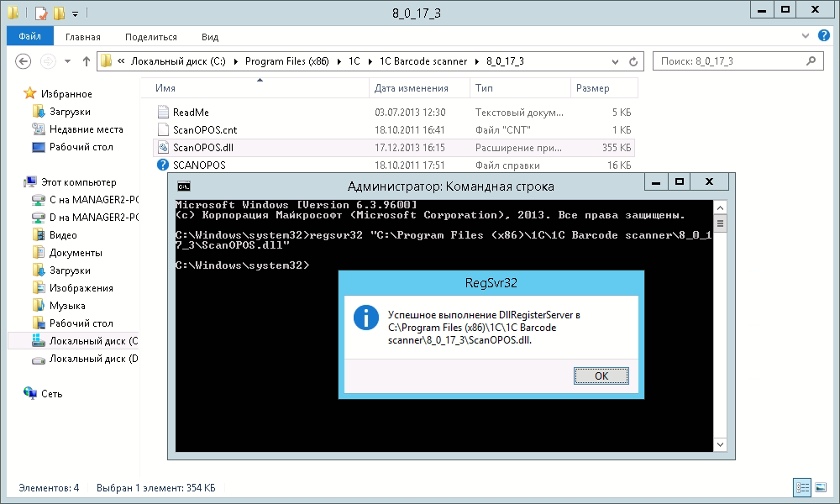The height and width of the screenshot is (504, 840).
Task: Switch to details view in status bar
Action: pyautogui.click(x=802, y=487)
